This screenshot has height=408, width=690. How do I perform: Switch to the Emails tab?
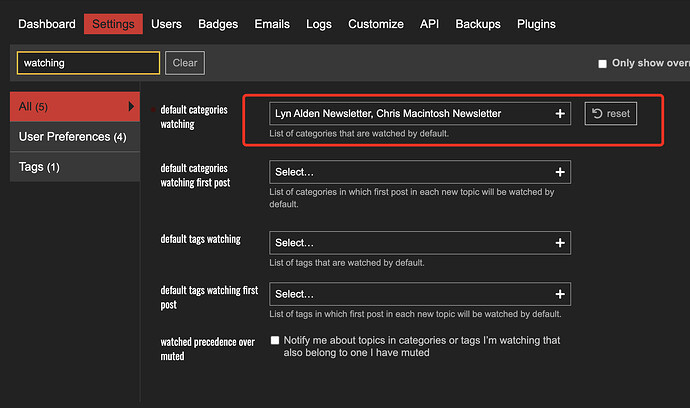click(x=272, y=24)
